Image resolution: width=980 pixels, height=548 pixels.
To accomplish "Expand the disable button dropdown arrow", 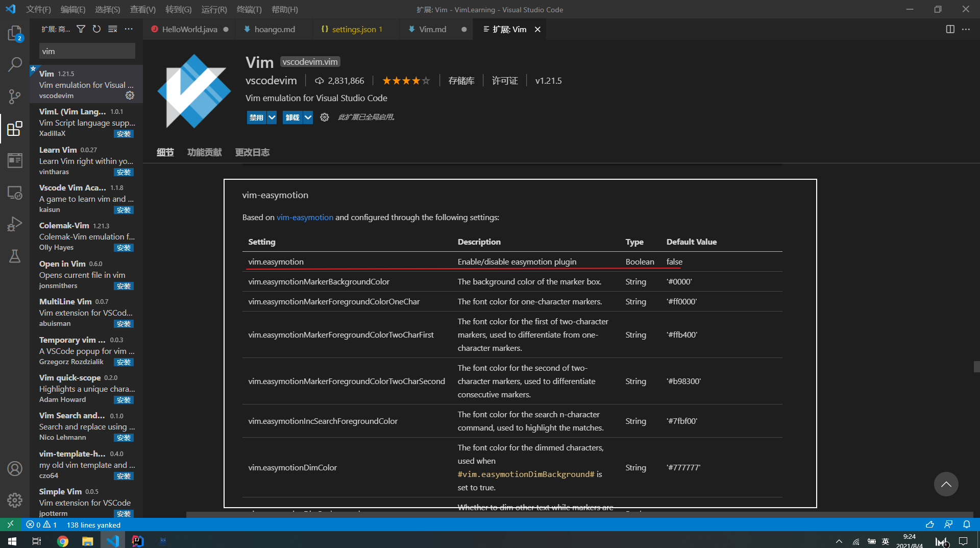I will point(272,117).
